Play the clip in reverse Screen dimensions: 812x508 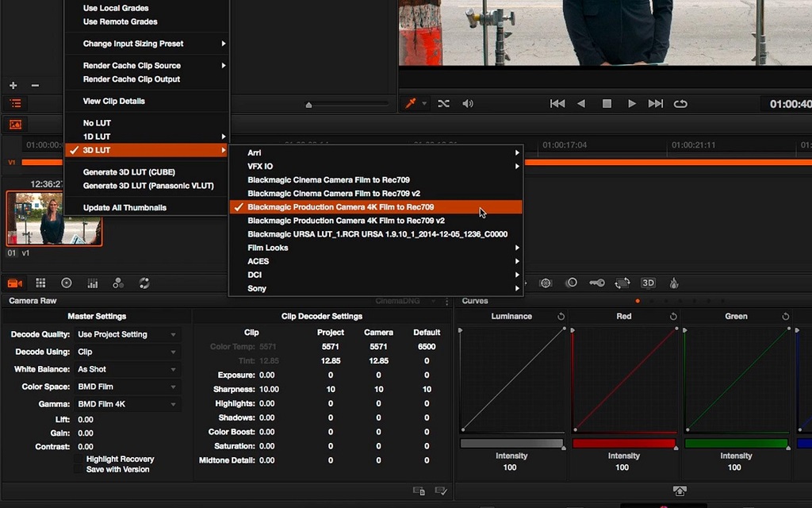tap(581, 104)
